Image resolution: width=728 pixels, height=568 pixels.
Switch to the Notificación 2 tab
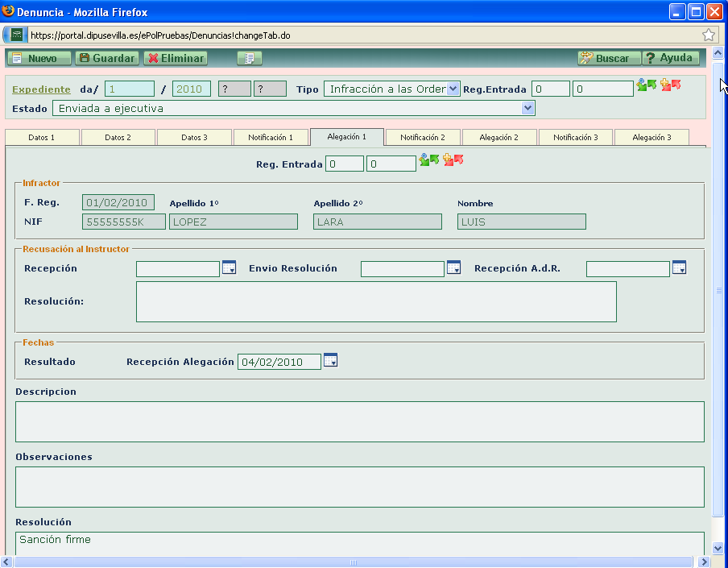(423, 138)
